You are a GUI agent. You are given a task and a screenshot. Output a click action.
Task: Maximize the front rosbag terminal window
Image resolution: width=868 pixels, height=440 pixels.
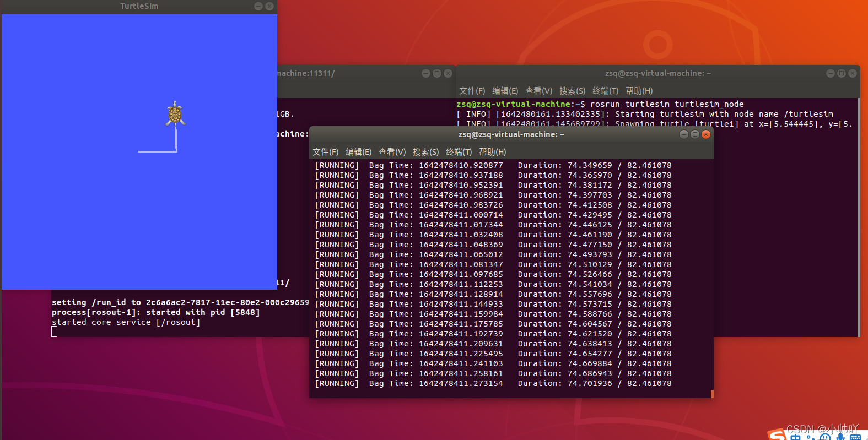click(695, 134)
